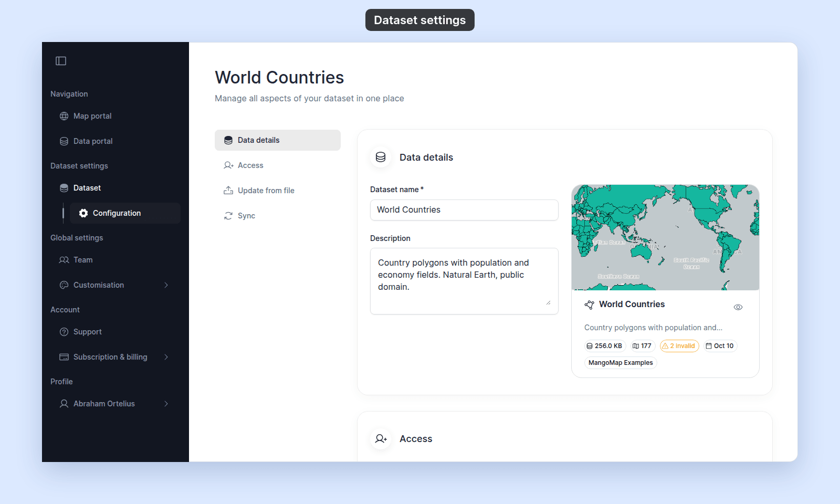Viewport: 840px width, 504px height.
Task: Click the question-mark icon beside Support
Action: [64, 332]
